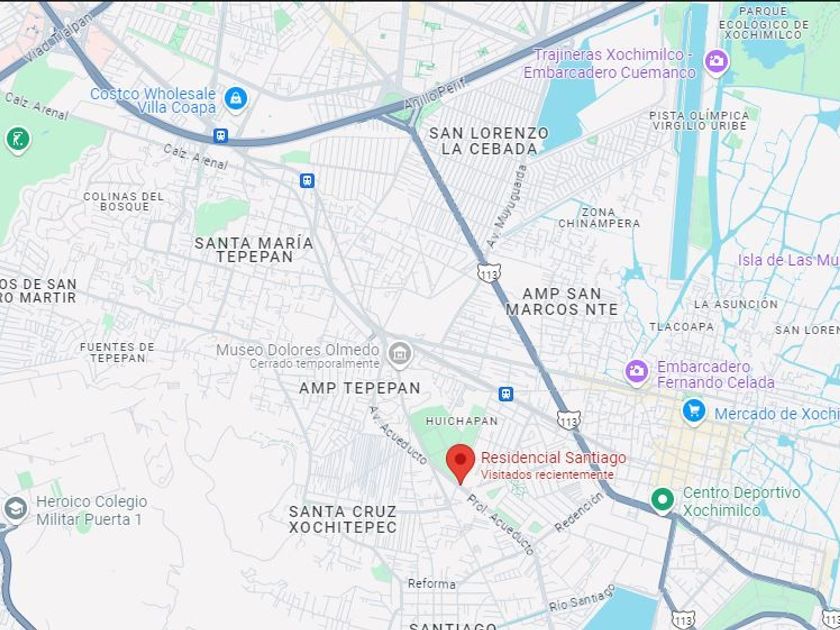Screen dimensions: 840x630
Task: Open the Museo Dolores Olmedo museum marker
Action: tap(400, 355)
